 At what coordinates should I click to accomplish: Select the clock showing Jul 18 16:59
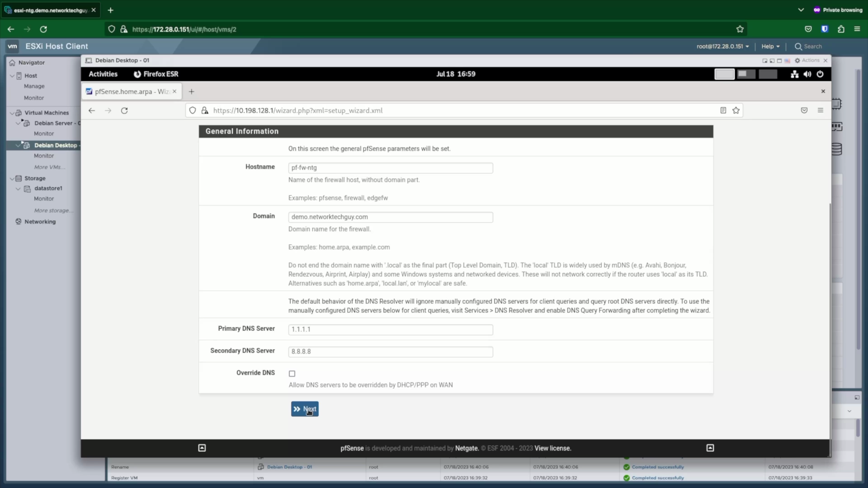[x=456, y=74]
